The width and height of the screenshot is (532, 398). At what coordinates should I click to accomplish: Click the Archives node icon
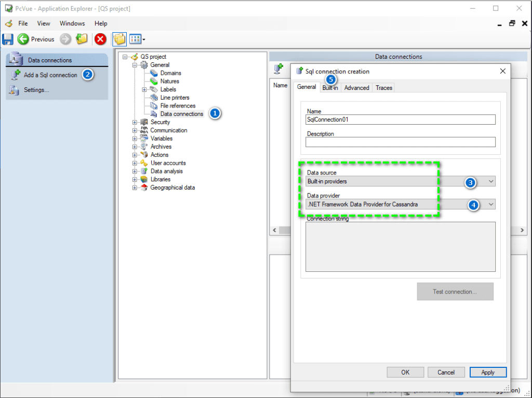pyautogui.click(x=144, y=147)
